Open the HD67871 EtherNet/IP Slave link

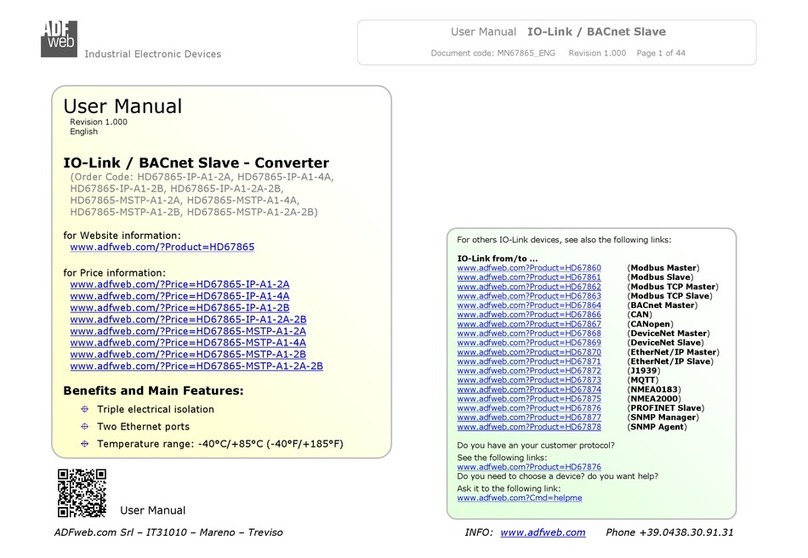tap(529, 361)
